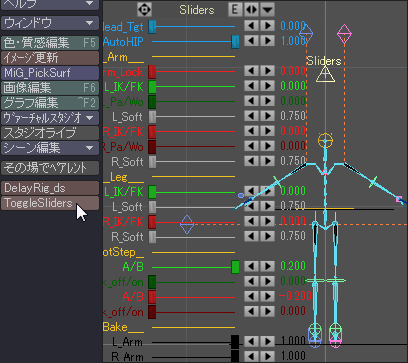Click the Sliders panel move handle icon
Viewport: 408px width, 363px height.
point(144,10)
